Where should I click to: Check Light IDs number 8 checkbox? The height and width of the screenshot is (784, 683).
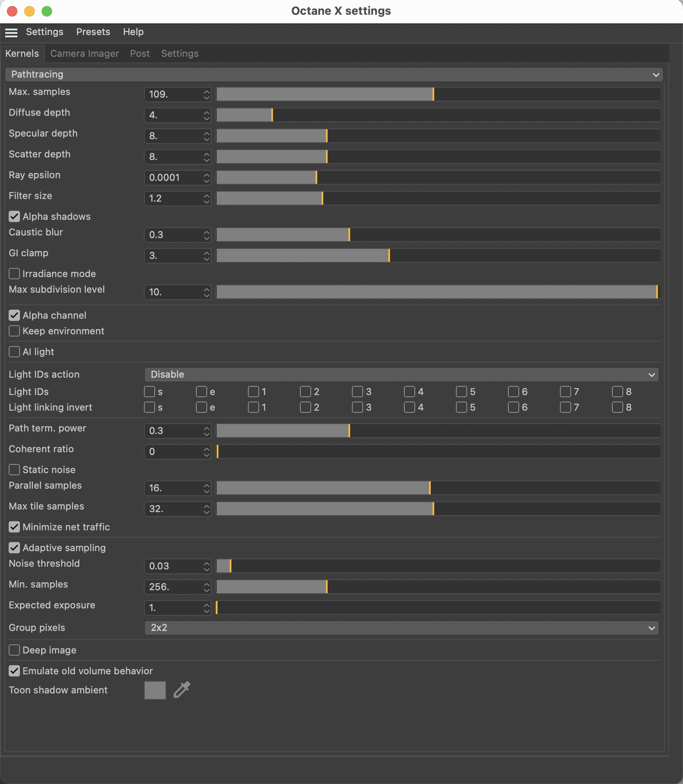618,392
